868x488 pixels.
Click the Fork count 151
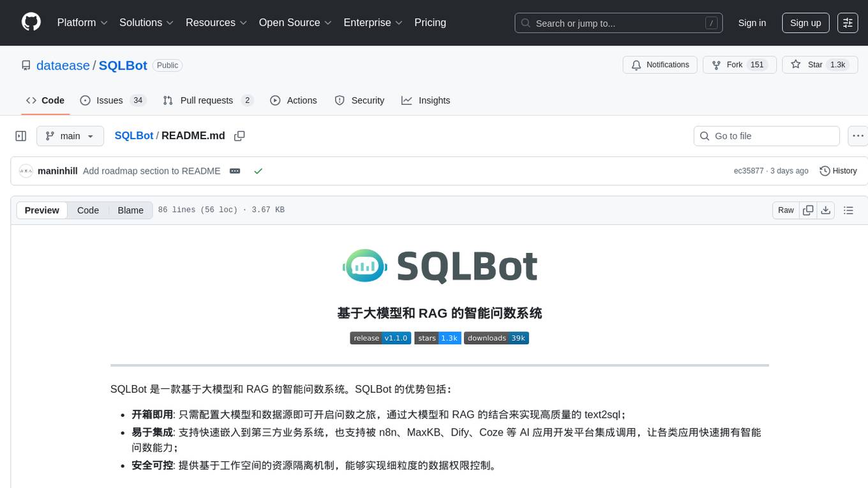757,65
